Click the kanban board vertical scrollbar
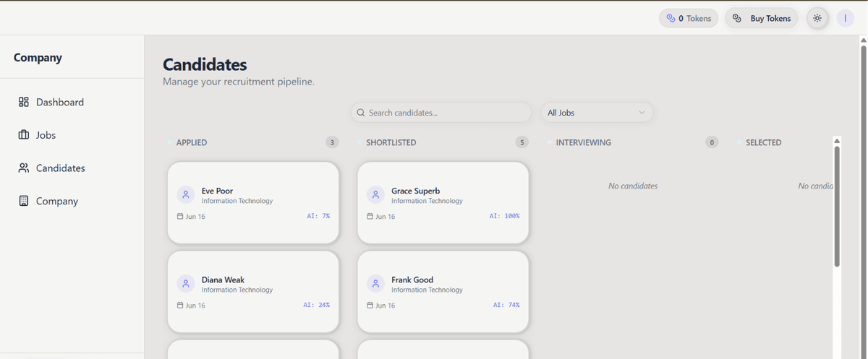The width and height of the screenshot is (868, 359). pos(837,206)
